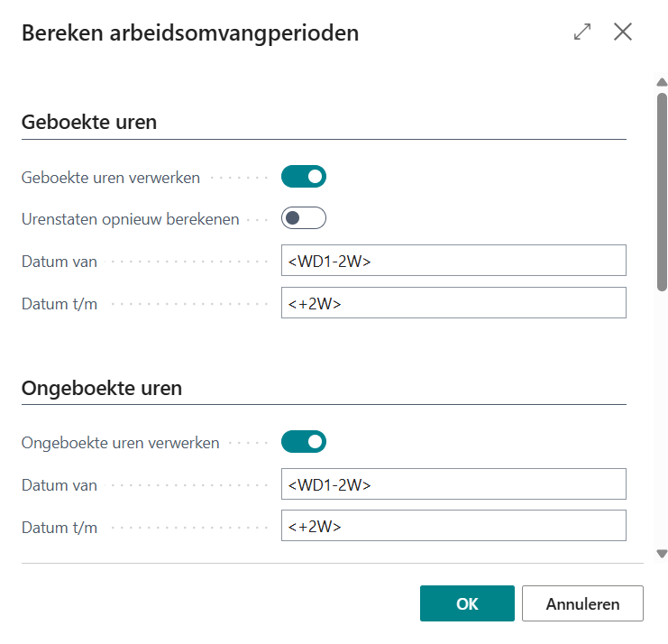Click the vertical scrollbar thumb
668x644 pixels.
[662, 189]
